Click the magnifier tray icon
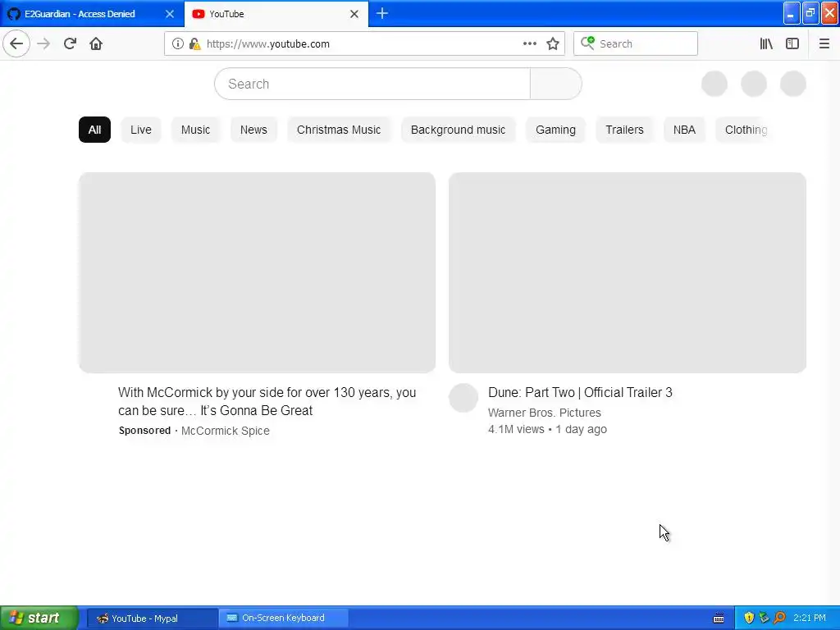The image size is (840, 630). click(x=779, y=619)
